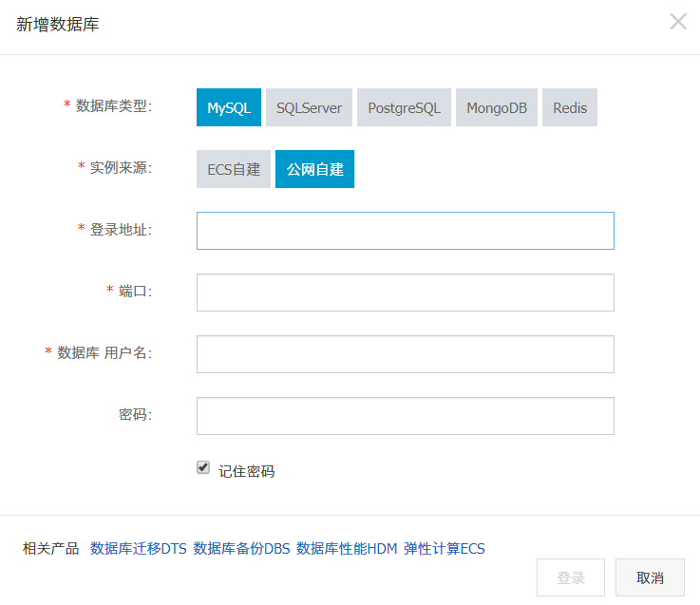Image resolution: width=700 pixels, height=605 pixels.
Task: Click the 端口 port input field
Action: [406, 293]
